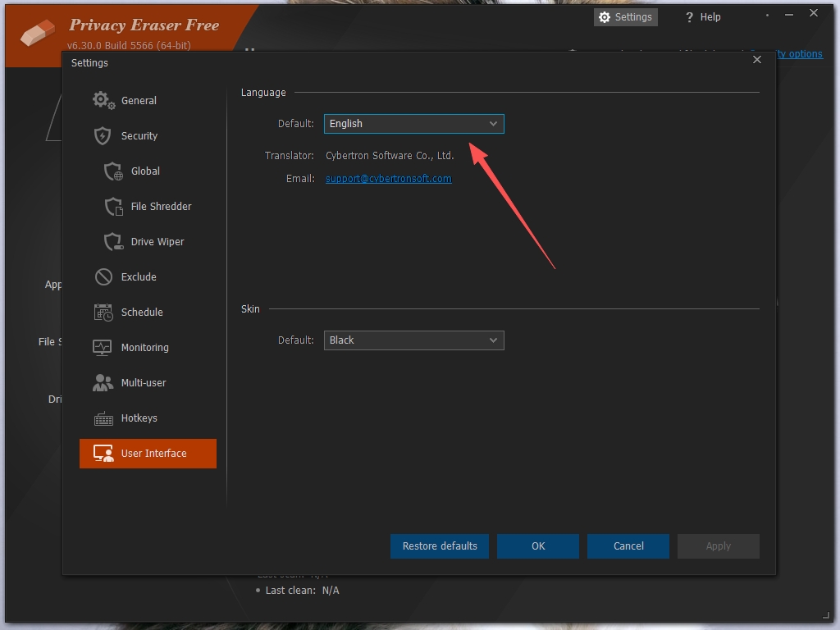Image resolution: width=840 pixels, height=630 pixels.
Task: Open support@cybertronsoft.com email link
Action: (x=388, y=178)
